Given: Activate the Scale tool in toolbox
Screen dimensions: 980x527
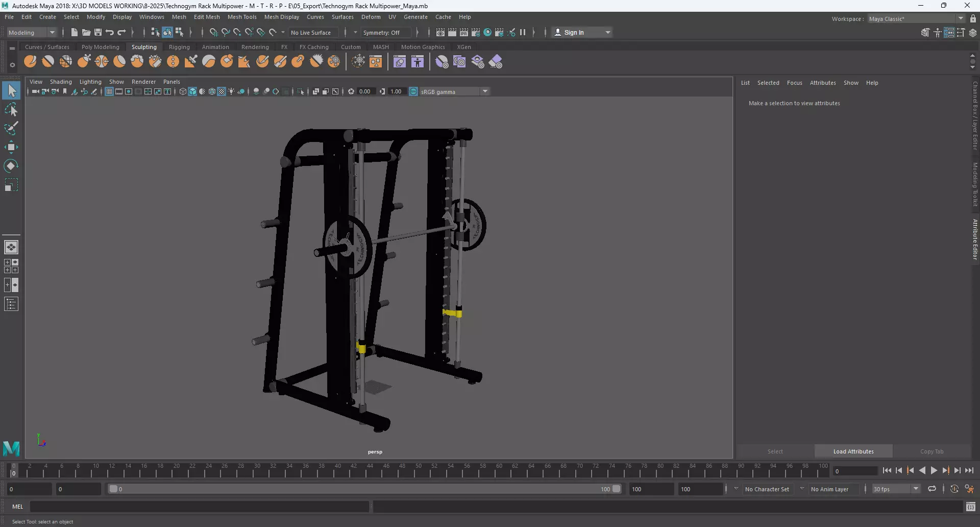Looking at the screenshot, I should coord(11,185).
